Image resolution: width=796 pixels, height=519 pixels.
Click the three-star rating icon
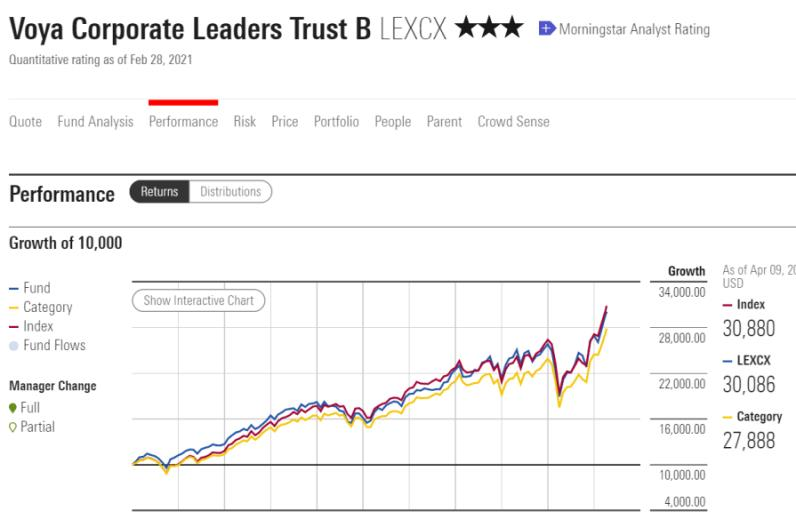[488, 27]
